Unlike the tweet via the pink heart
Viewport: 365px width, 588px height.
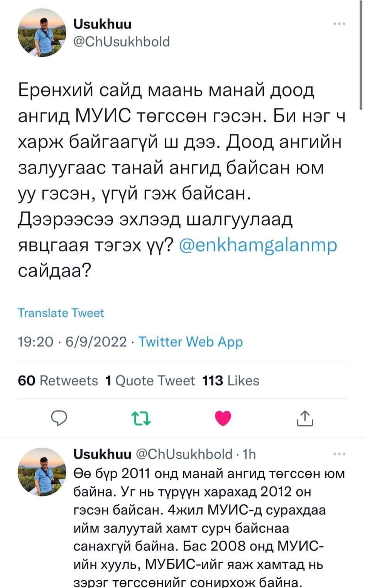(x=223, y=418)
